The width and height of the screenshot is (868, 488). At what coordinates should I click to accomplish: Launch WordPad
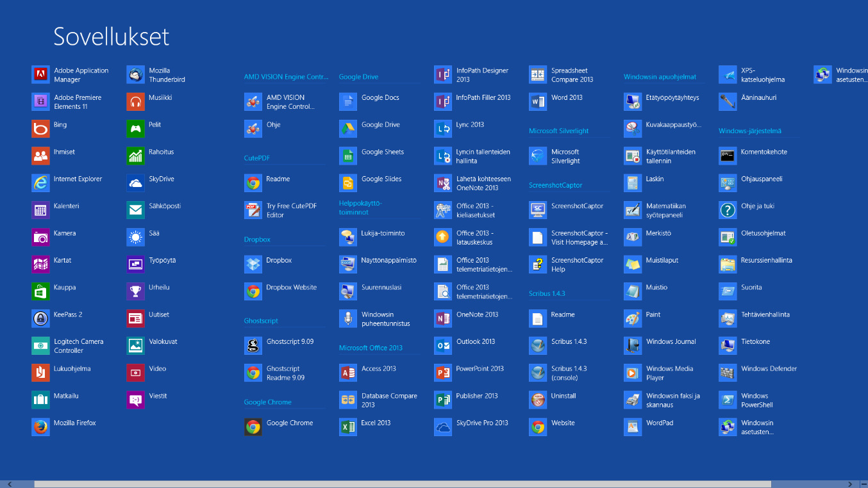[x=649, y=427]
